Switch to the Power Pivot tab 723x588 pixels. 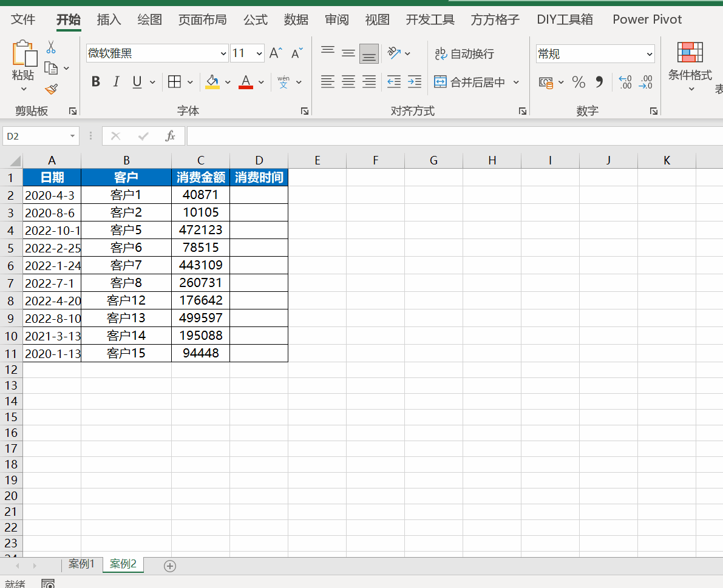647,19
